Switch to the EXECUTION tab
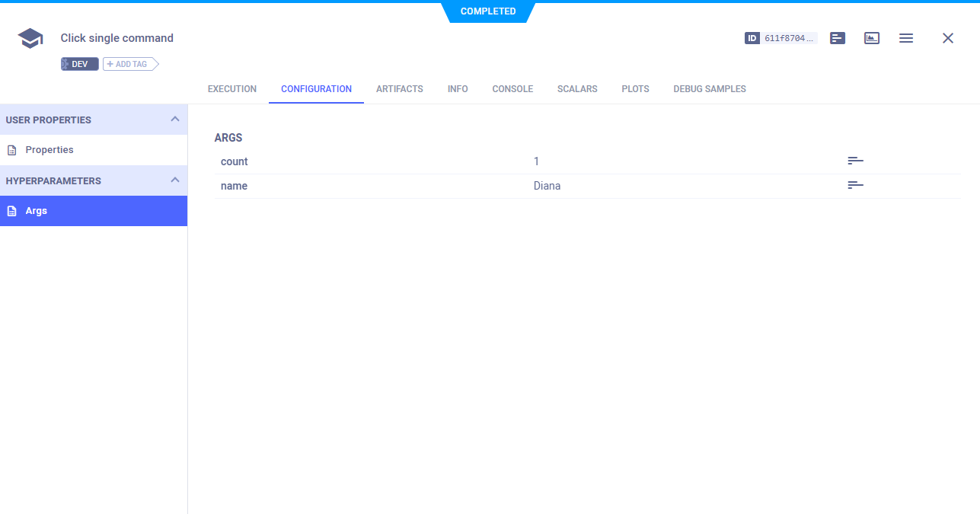This screenshot has height=514, width=980. click(x=231, y=89)
